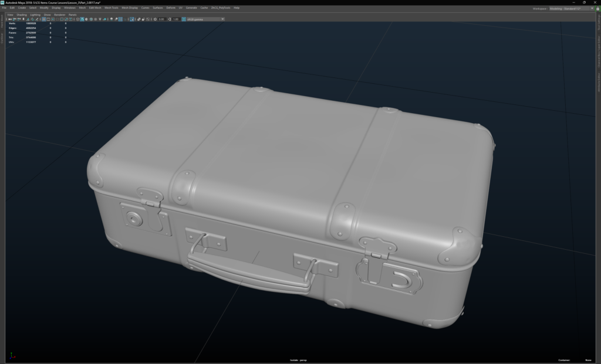This screenshot has height=364, width=601.
Task: Open the Workspace Modeling - Standard dropdown
Action: tap(572, 8)
